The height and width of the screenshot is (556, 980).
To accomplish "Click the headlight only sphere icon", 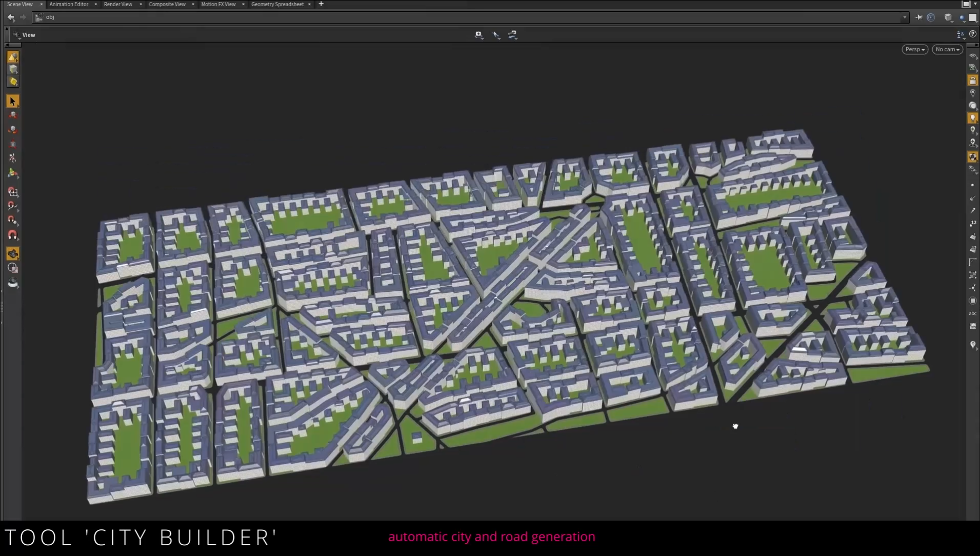I will (x=973, y=106).
